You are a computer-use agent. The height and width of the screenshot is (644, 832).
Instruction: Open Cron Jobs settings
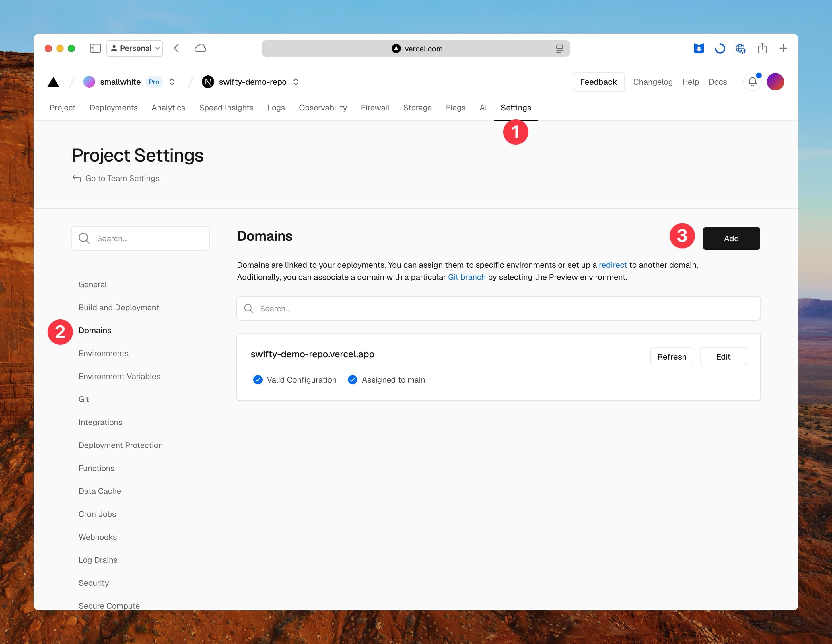pyautogui.click(x=97, y=514)
